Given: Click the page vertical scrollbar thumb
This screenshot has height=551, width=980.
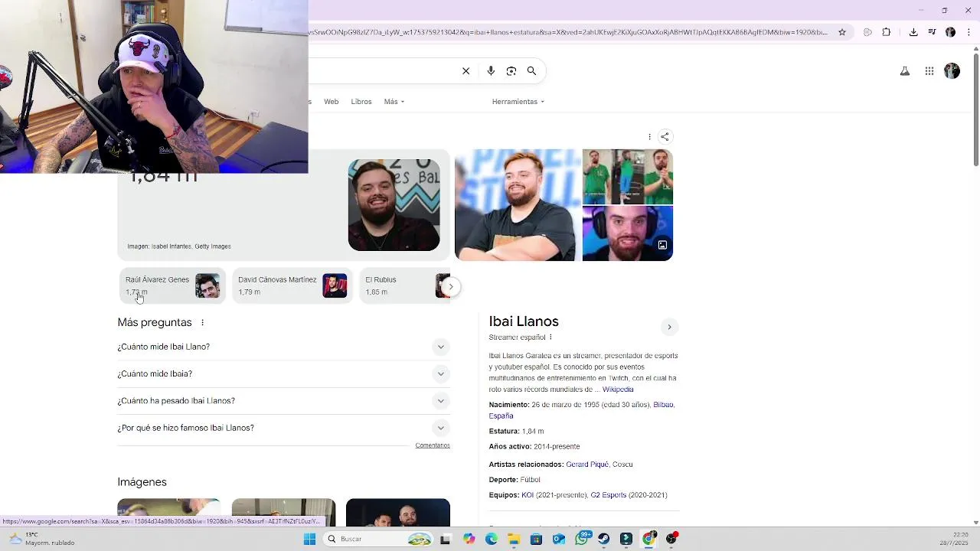Looking at the screenshot, I should (x=975, y=109).
